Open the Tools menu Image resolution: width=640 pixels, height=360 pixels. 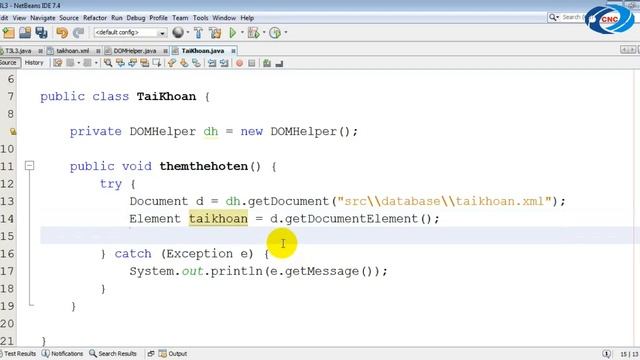click(x=200, y=18)
